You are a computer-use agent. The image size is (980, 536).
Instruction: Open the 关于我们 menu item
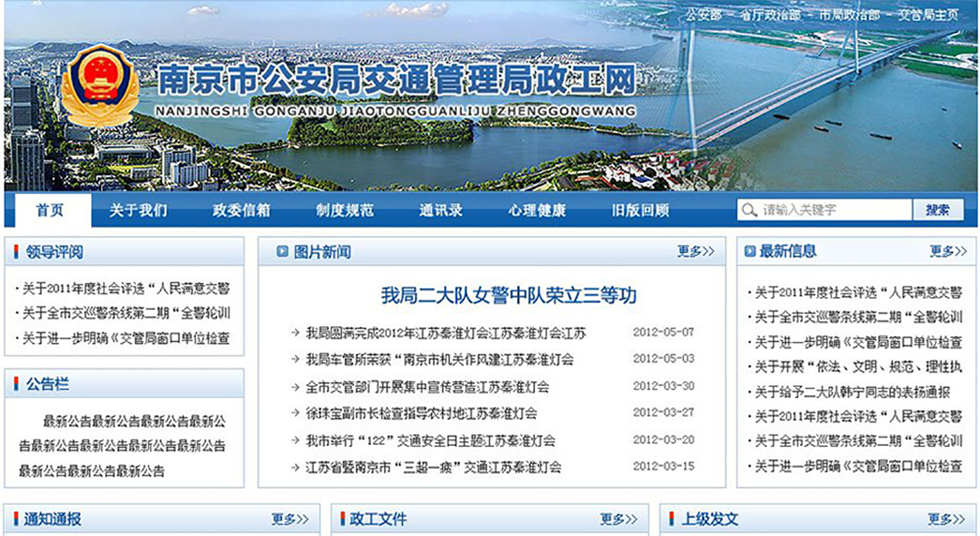click(138, 211)
